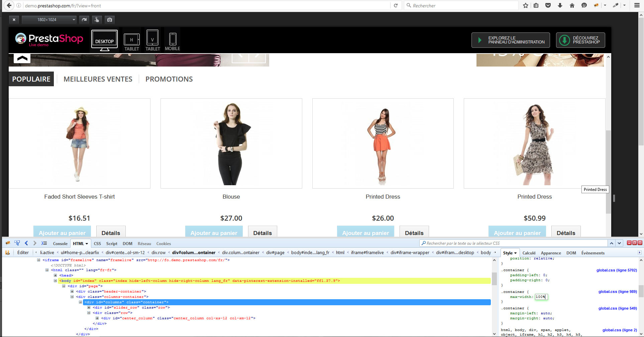Select vertical tablet preview
Screen dimensions: 644x337
coord(152,40)
